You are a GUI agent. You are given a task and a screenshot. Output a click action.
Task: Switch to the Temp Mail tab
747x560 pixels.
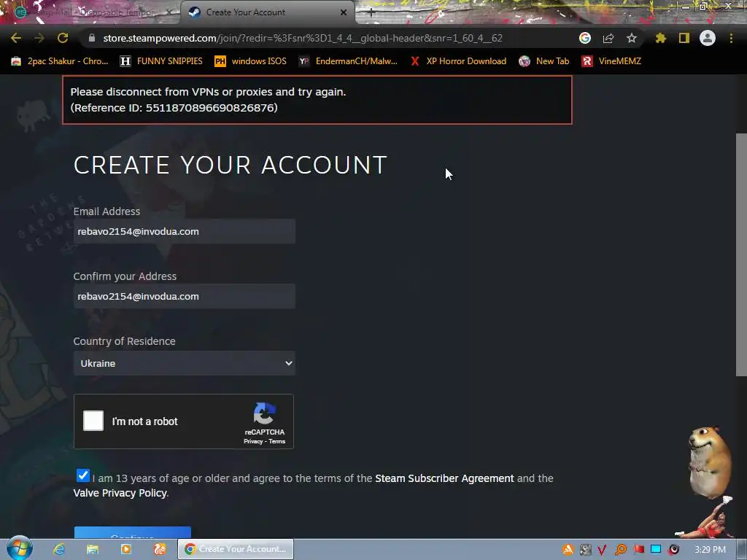click(90, 12)
